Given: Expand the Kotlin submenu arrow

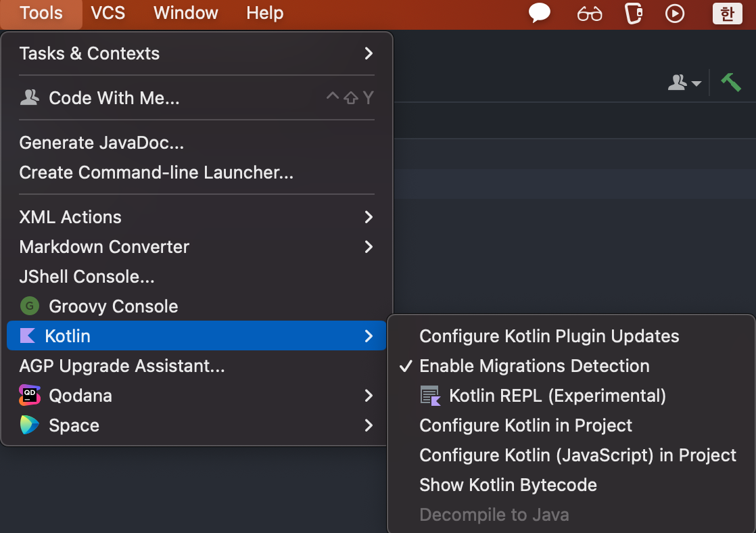Looking at the screenshot, I should (369, 336).
